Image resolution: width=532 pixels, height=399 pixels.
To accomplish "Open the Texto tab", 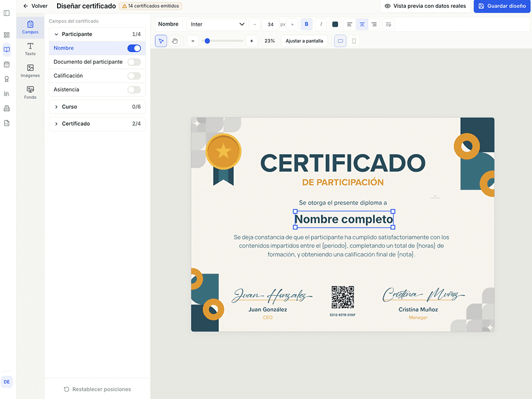I will pyautogui.click(x=30, y=49).
